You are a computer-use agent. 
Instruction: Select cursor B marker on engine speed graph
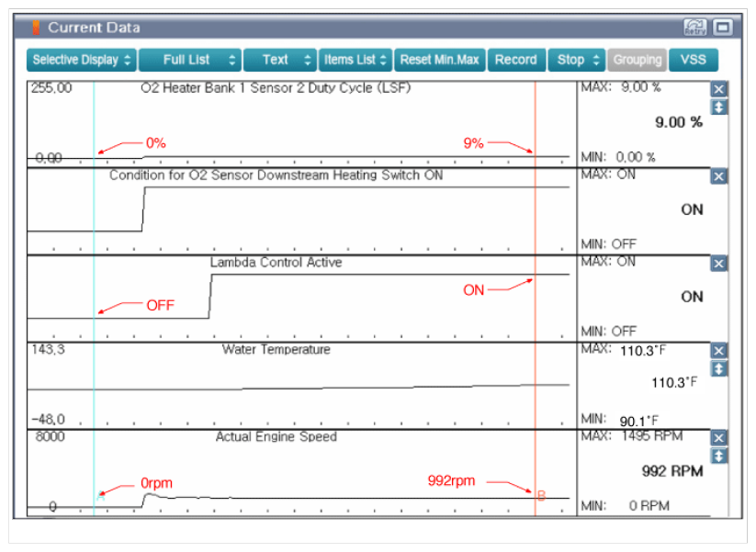click(541, 496)
